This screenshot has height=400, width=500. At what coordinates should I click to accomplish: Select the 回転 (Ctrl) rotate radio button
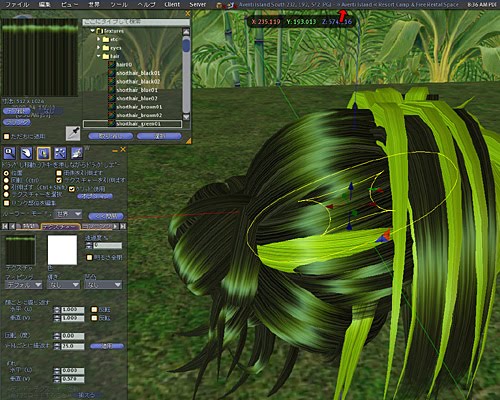6,180
